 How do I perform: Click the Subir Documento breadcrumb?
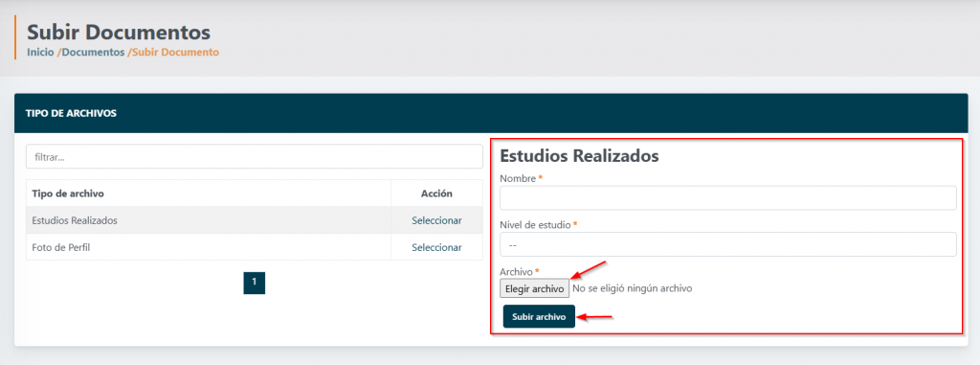click(176, 53)
